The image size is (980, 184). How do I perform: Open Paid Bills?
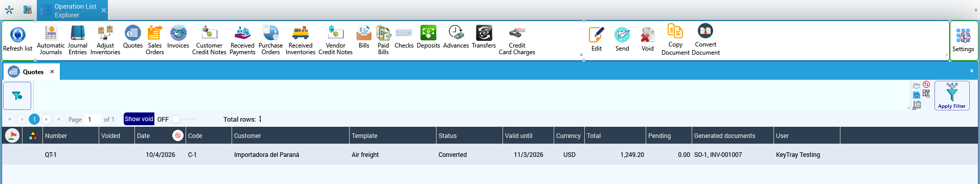(383, 40)
